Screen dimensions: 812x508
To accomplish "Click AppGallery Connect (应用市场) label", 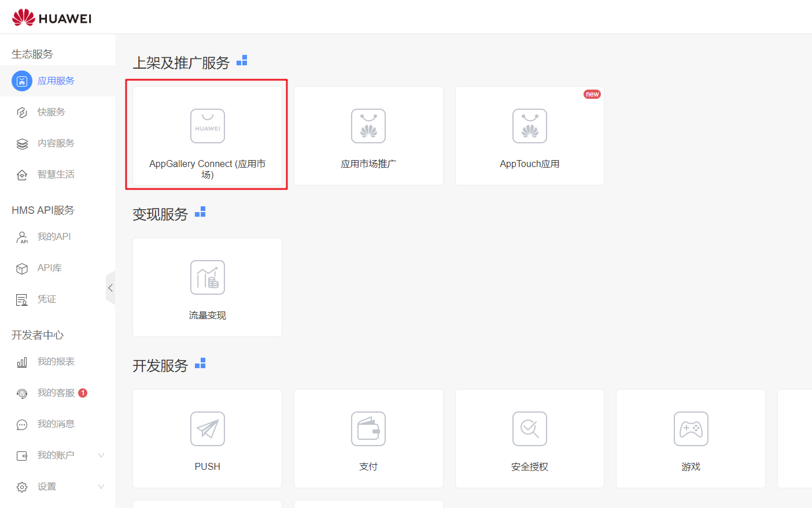I will [x=208, y=169].
